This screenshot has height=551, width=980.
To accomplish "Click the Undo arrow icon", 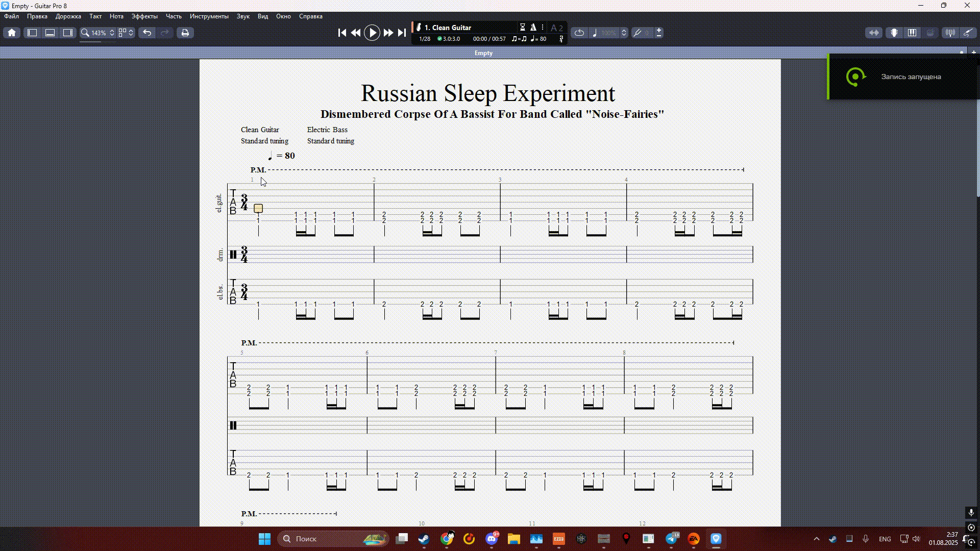I will [x=147, y=33].
